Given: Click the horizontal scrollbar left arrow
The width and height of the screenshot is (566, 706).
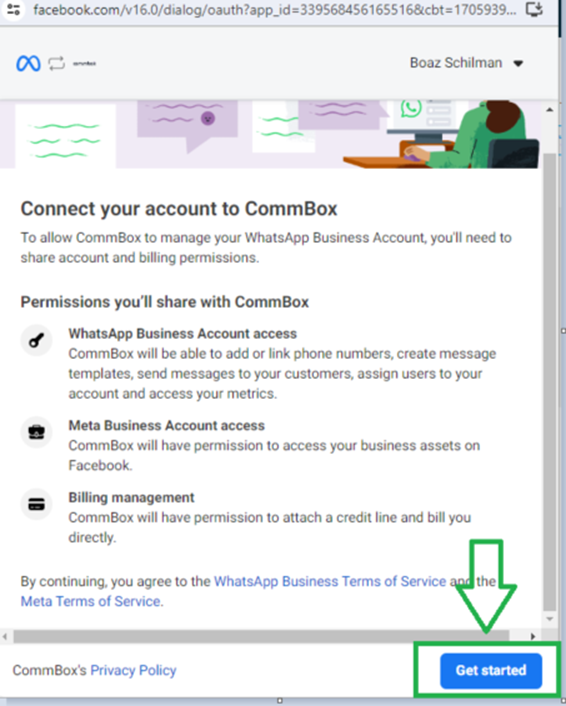Looking at the screenshot, I should [x=5, y=636].
